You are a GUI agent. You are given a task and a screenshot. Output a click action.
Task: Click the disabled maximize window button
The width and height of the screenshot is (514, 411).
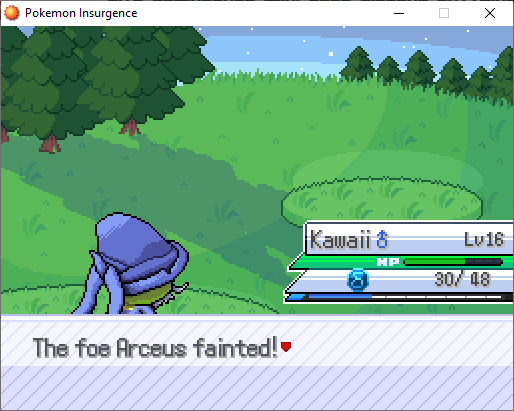point(444,13)
